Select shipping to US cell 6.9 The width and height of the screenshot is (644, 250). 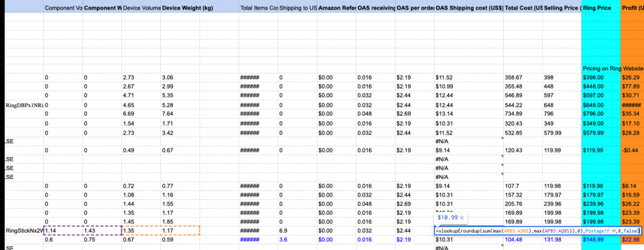[297, 231]
